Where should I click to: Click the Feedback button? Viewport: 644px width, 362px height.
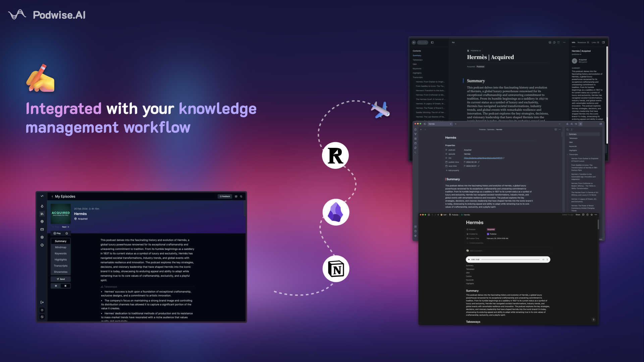click(x=225, y=196)
